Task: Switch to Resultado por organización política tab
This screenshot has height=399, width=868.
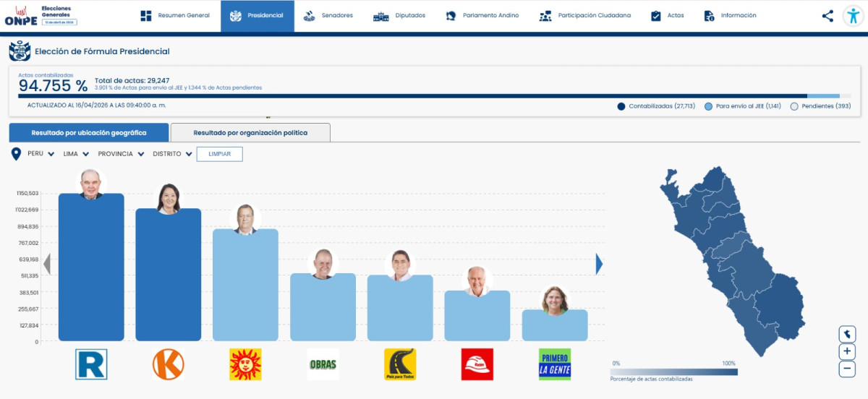Action: [x=250, y=132]
